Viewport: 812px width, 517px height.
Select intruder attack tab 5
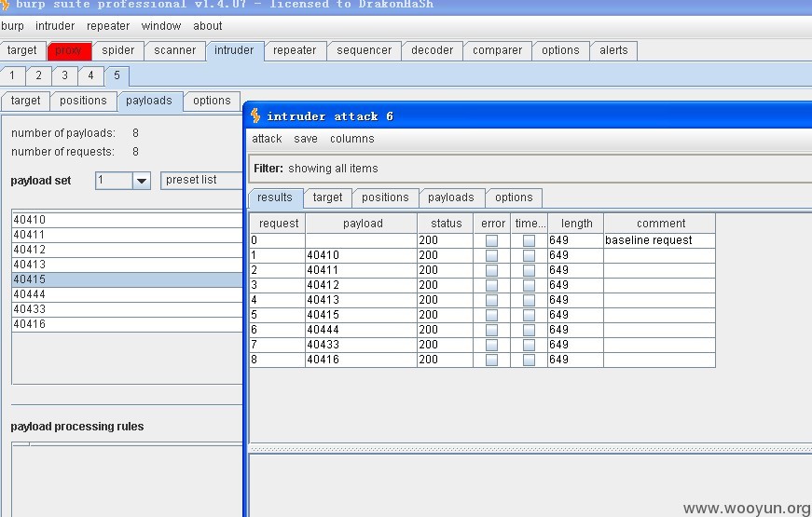[x=117, y=75]
